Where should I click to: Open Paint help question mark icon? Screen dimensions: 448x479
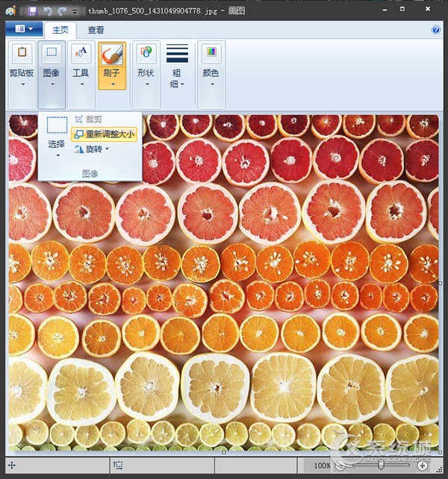(x=436, y=30)
